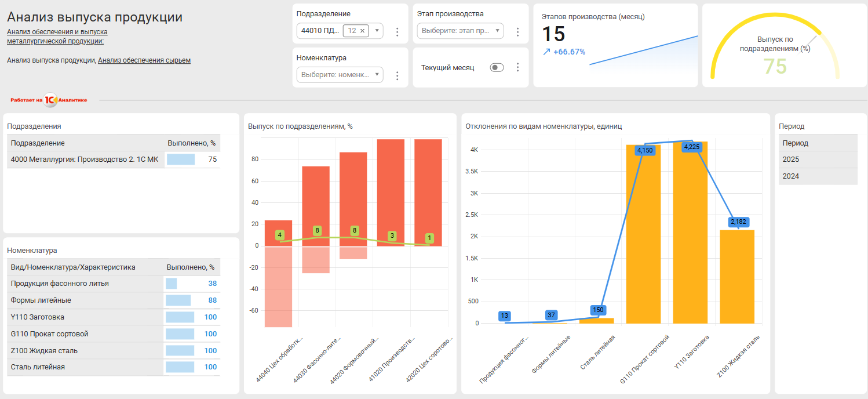Sort by Выполнено, % in Номенклатура table

coord(190,267)
